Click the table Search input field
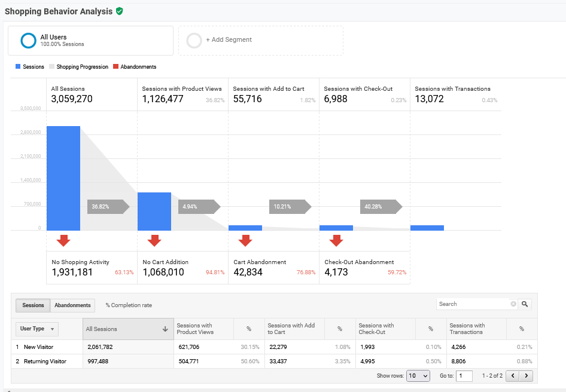The width and height of the screenshot is (566, 392). pyautogui.click(x=473, y=304)
